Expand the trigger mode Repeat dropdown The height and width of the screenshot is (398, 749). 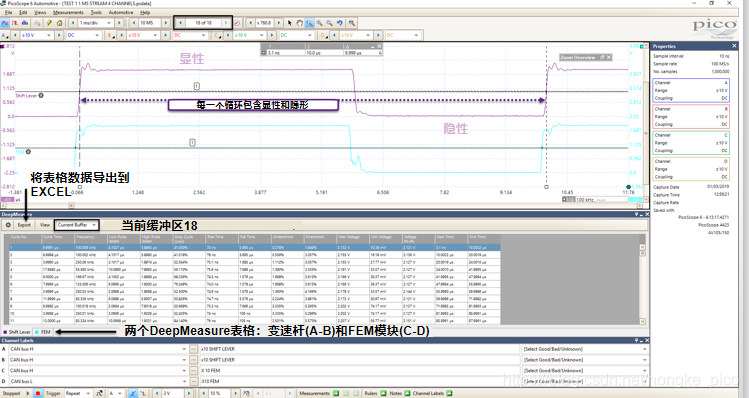[x=77, y=393]
